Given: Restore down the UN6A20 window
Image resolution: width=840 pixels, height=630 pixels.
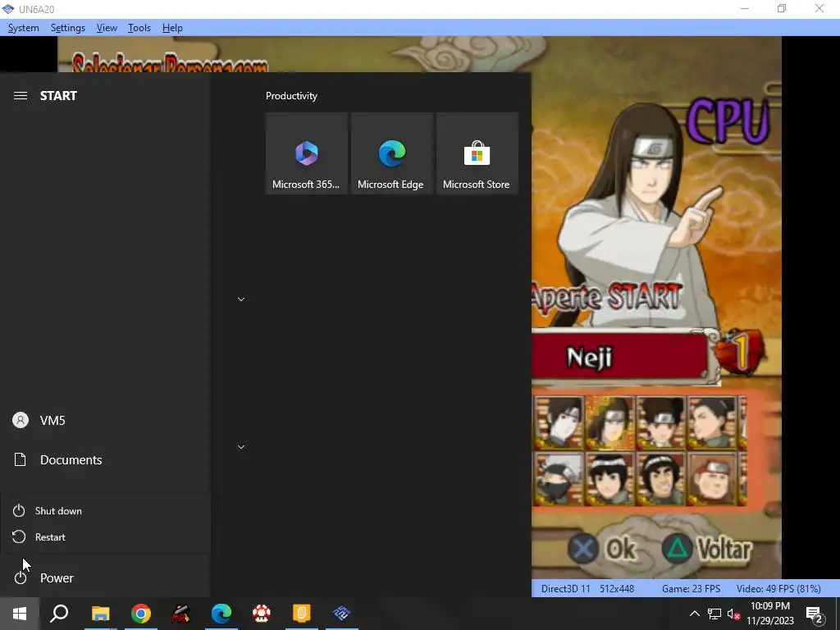Looking at the screenshot, I should pos(782,8).
